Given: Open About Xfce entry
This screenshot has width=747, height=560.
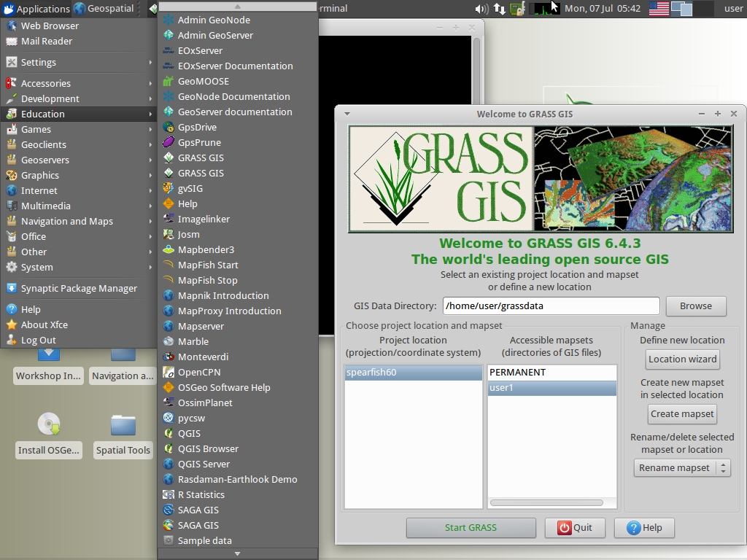Looking at the screenshot, I should [79, 324].
